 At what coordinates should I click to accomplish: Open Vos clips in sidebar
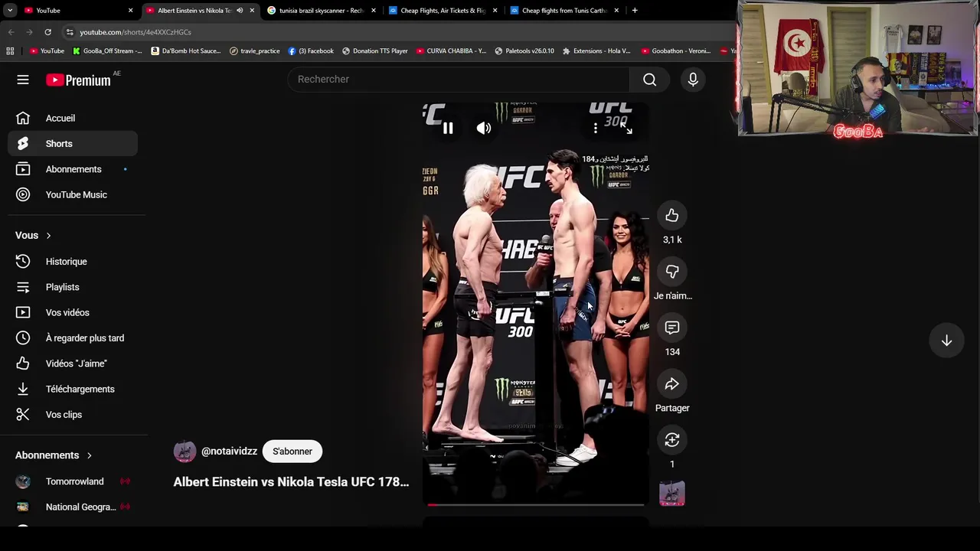click(x=73, y=415)
